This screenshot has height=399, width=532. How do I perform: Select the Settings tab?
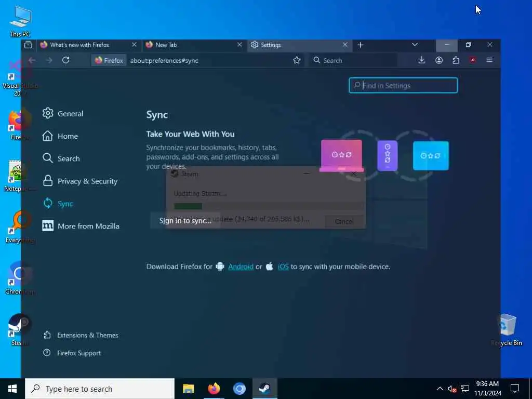pos(300,45)
